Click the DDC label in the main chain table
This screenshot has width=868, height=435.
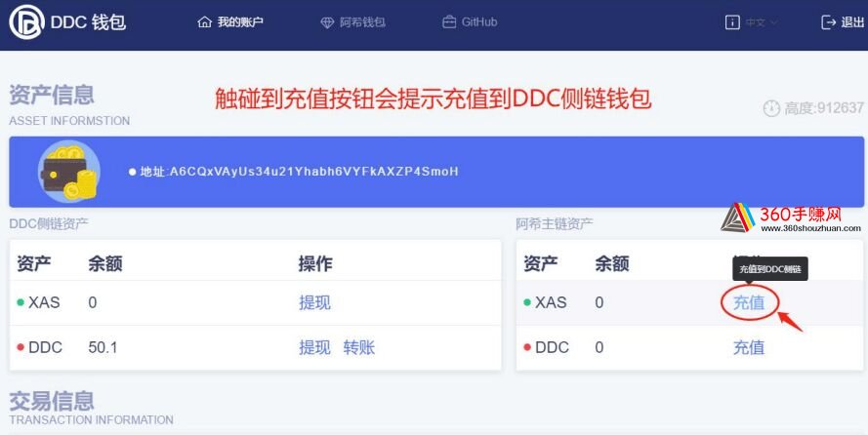(552, 347)
